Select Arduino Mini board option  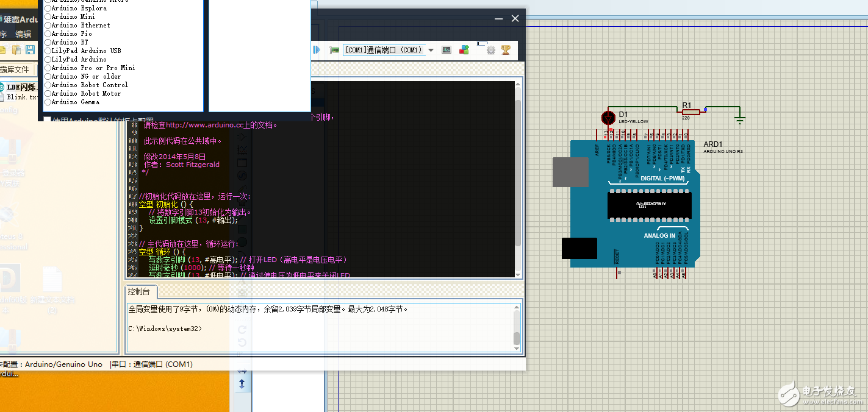pos(70,17)
